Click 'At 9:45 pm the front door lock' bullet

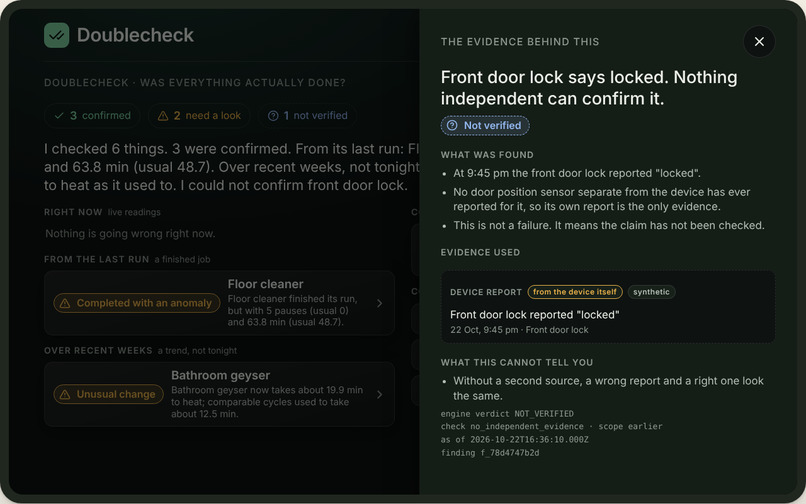[577, 173]
